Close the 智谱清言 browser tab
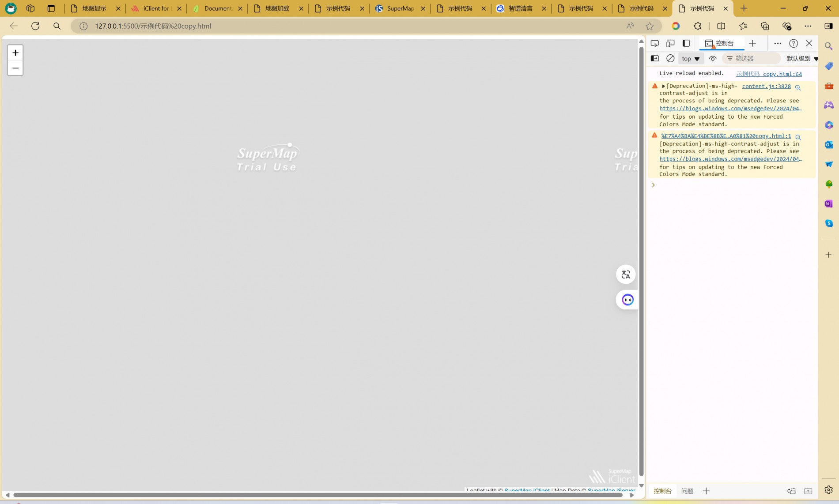The height and width of the screenshot is (504, 839). pyautogui.click(x=544, y=8)
